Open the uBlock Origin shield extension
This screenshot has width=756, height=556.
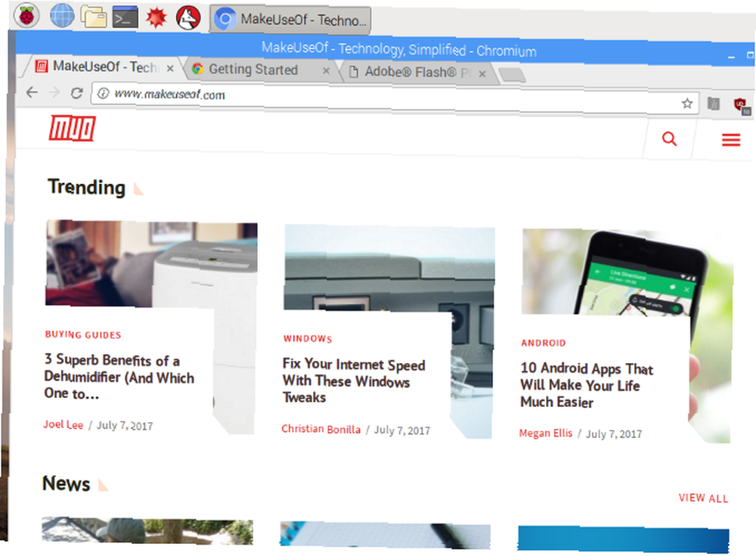click(x=741, y=104)
